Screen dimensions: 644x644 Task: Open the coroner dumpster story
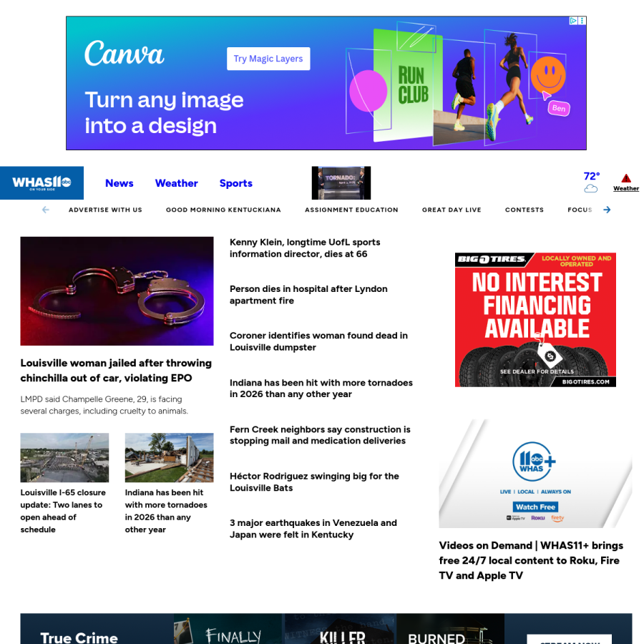pyautogui.click(x=318, y=341)
